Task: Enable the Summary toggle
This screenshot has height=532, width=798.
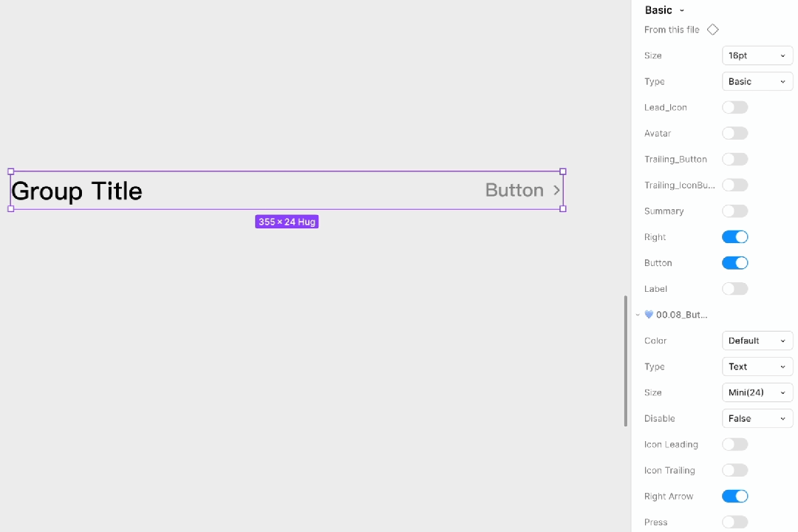Action: pos(734,211)
